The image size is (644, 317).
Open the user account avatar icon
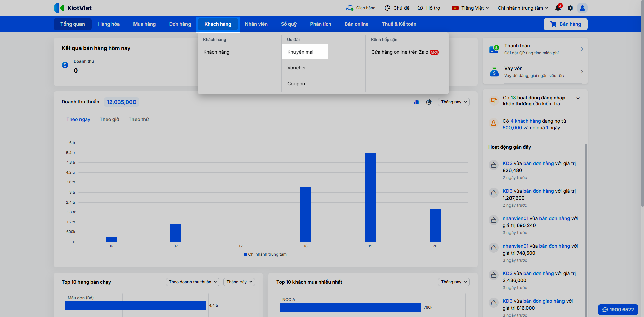[582, 8]
